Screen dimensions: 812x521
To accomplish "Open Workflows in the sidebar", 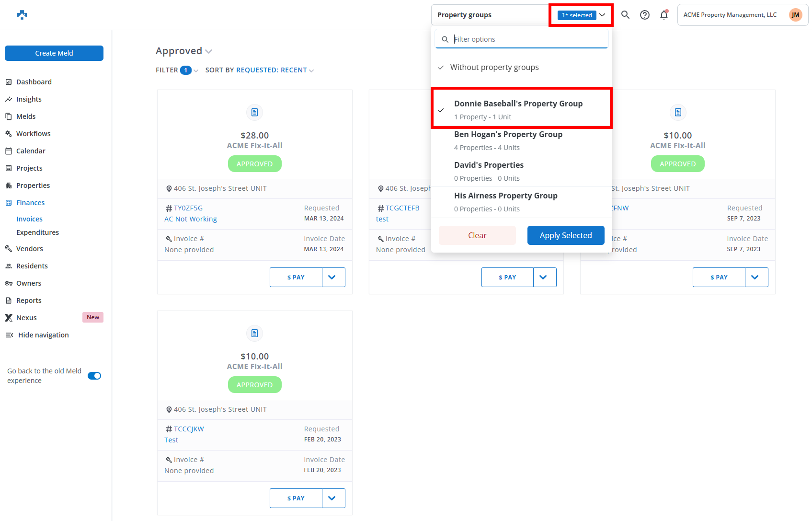I will [x=33, y=134].
